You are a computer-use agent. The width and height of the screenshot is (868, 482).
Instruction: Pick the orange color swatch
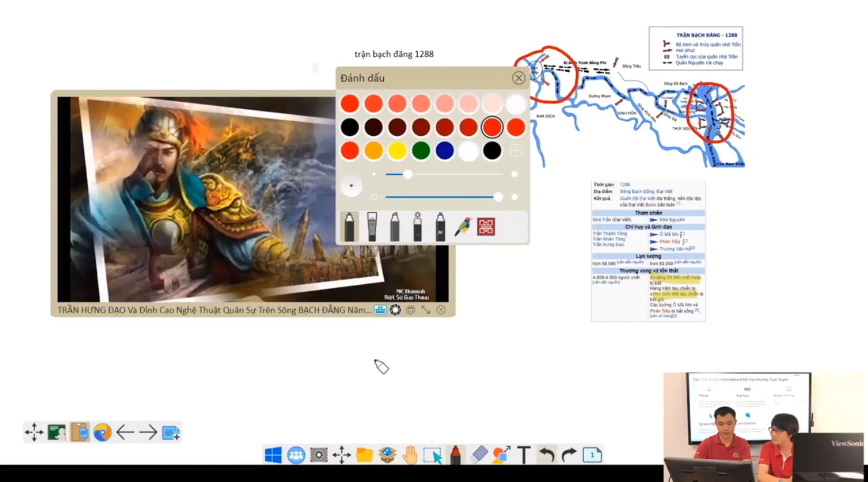pos(373,150)
